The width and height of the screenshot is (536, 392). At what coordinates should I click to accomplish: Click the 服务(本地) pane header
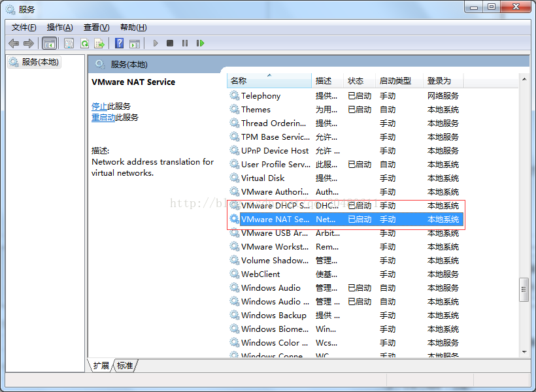129,64
